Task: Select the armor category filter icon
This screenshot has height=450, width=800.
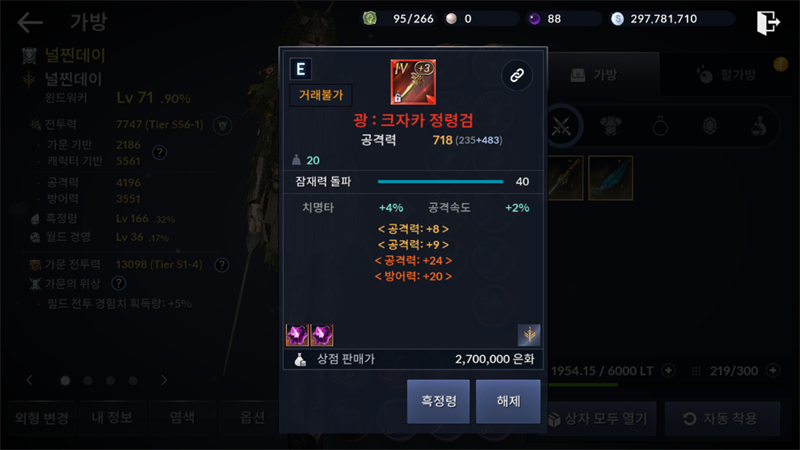Action: point(611,126)
